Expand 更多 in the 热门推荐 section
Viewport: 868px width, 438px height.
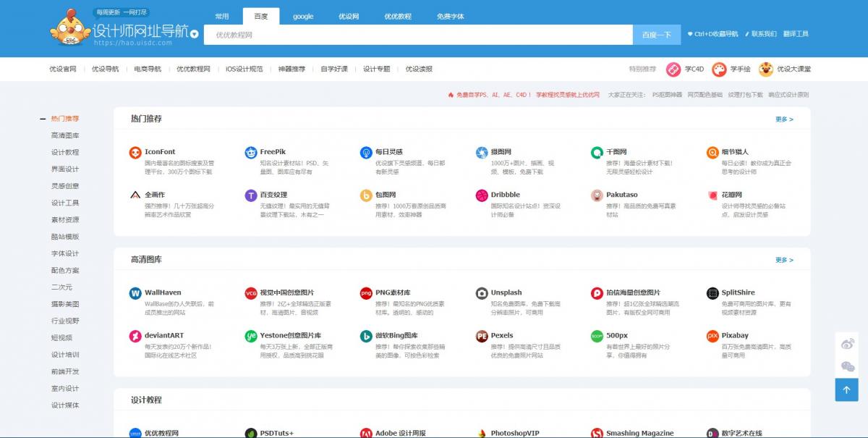click(784, 119)
